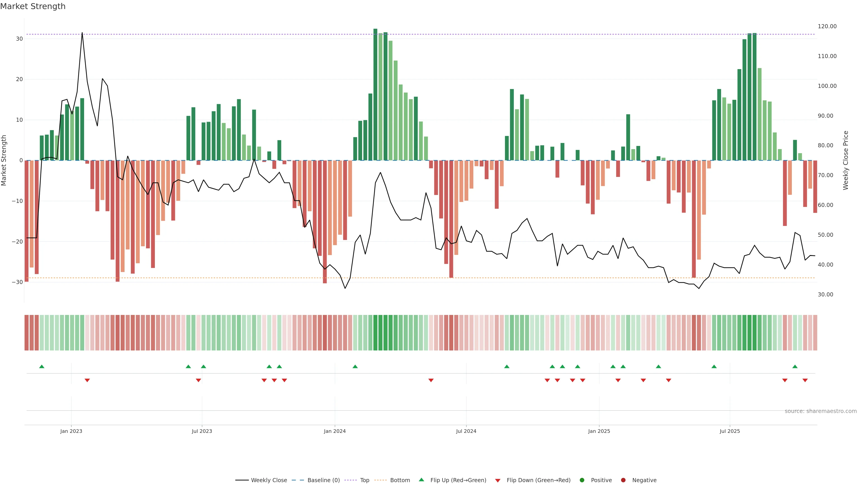
Task: Click the green Positive circle legend icon
Action: click(582, 480)
